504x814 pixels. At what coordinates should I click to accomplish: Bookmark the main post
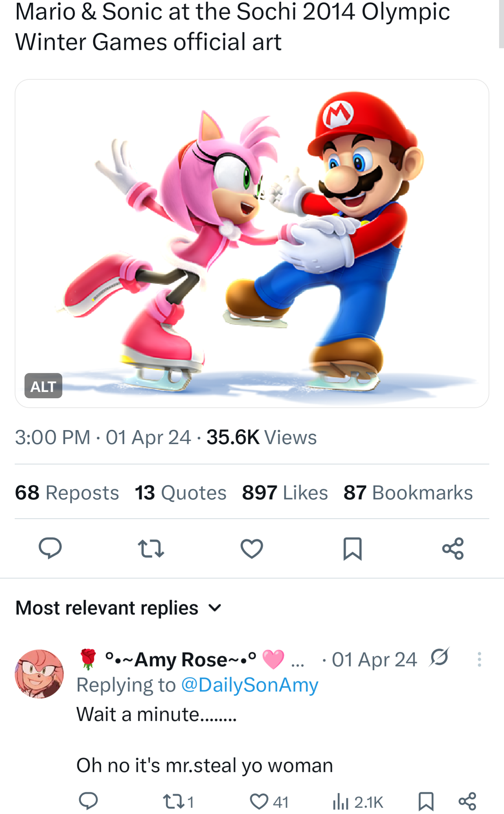pyautogui.click(x=352, y=549)
